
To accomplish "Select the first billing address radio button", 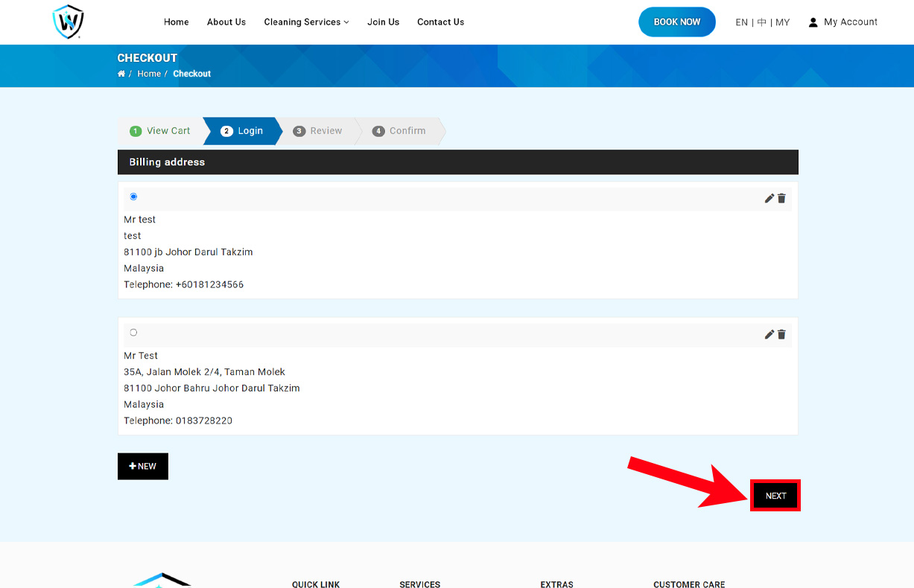I will (133, 196).
